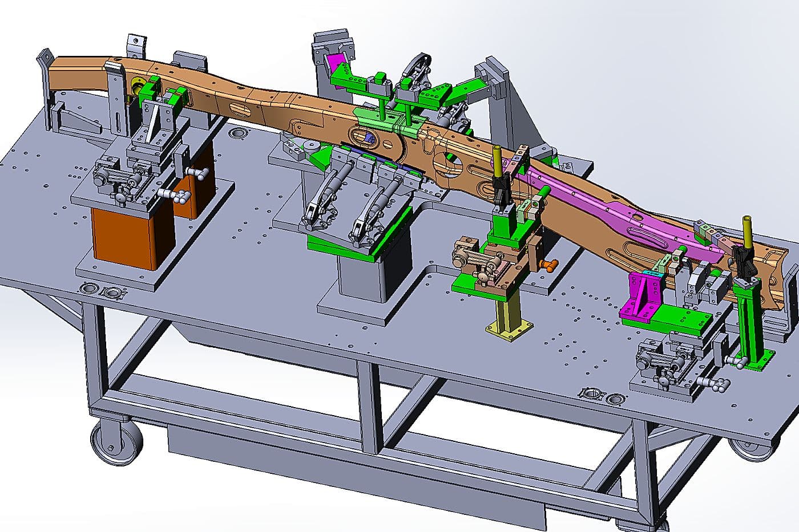The height and width of the screenshot is (532, 799).
Task: Pick the yellow locating pin on the center clamp stand
Action: tap(497, 161)
